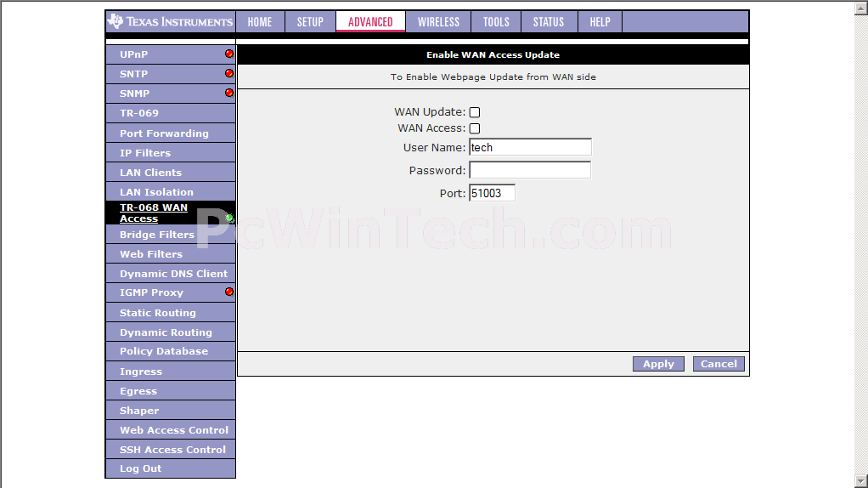The width and height of the screenshot is (868, 488).
Task: Open Port Forwarding settings
Action: point(164,133)
